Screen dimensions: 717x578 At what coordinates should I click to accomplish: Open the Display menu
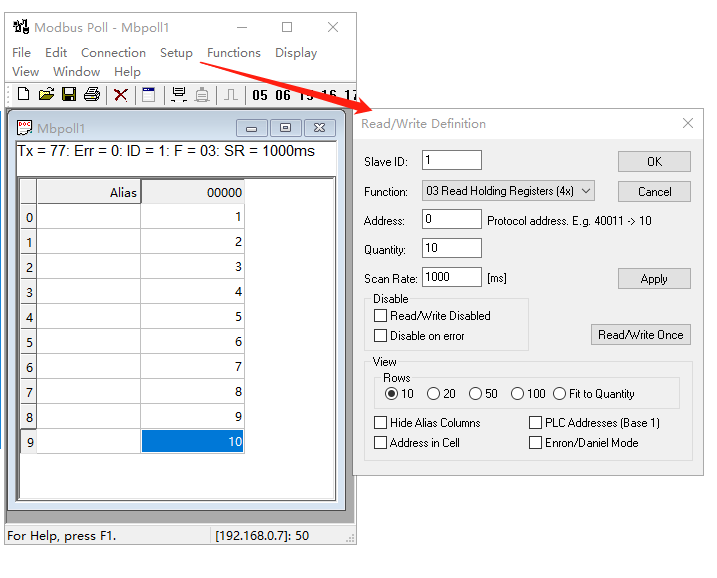pyautogui.click(x=296, y=53)
